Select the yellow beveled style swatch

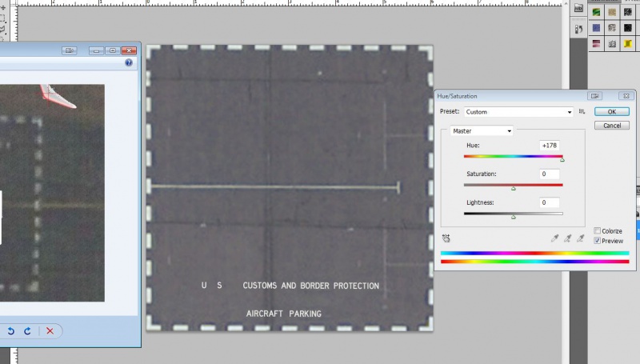[628, 43]
